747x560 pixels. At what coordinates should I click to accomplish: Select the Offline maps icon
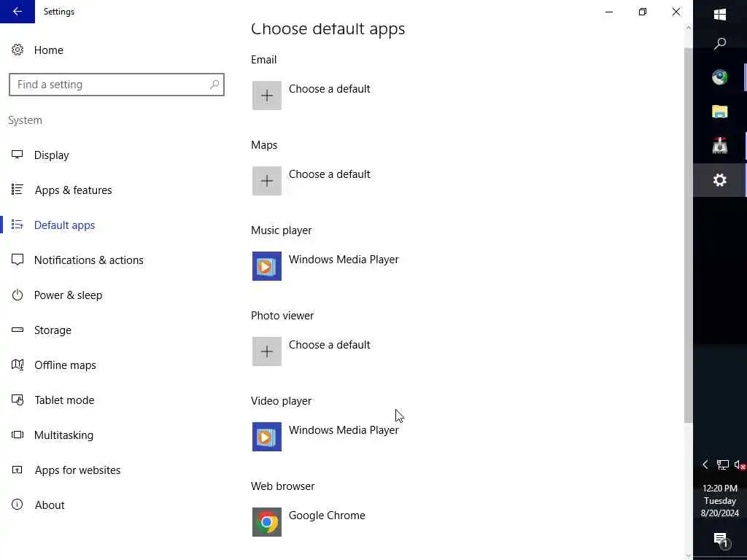pyautogui.click(x=18, y=365)
